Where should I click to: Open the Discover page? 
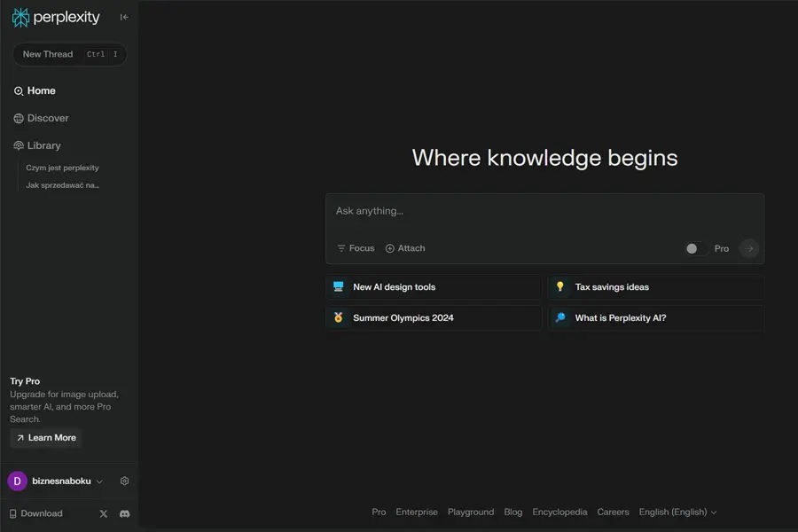click(x=41, y=118)
